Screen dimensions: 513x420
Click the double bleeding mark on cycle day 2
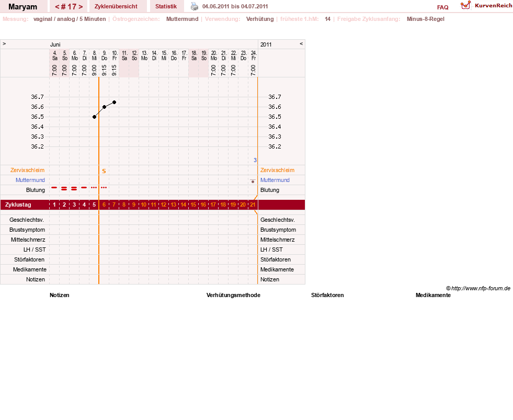coord(64,189)
